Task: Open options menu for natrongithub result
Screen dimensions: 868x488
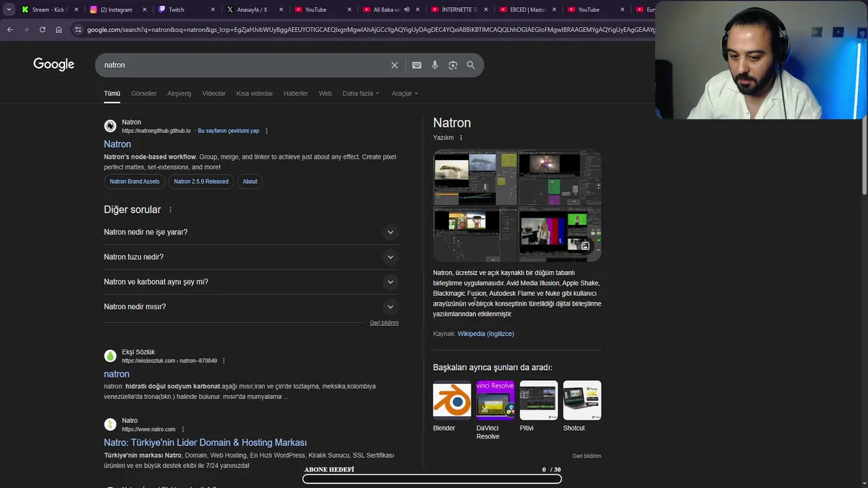Action: pyautogui.click(x=267, y=131)
